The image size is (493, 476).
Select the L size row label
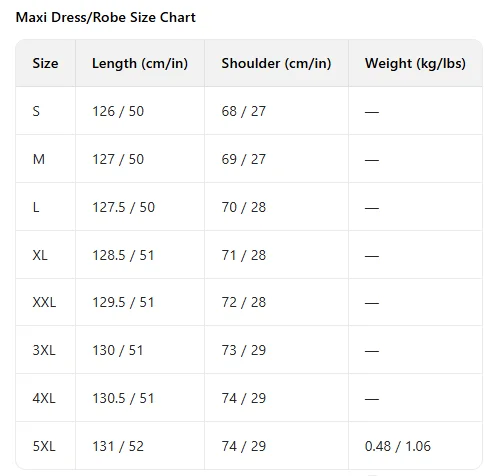pos(36,207)
